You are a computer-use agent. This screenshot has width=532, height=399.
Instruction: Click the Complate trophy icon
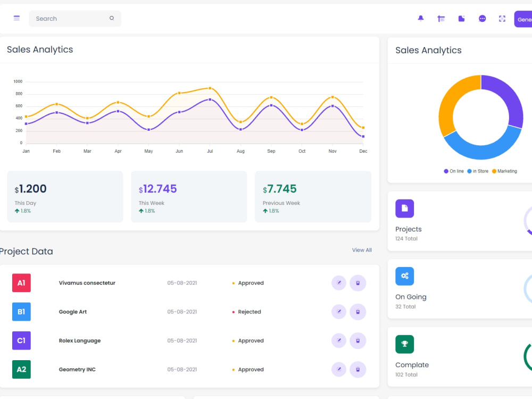click(404, 344)
